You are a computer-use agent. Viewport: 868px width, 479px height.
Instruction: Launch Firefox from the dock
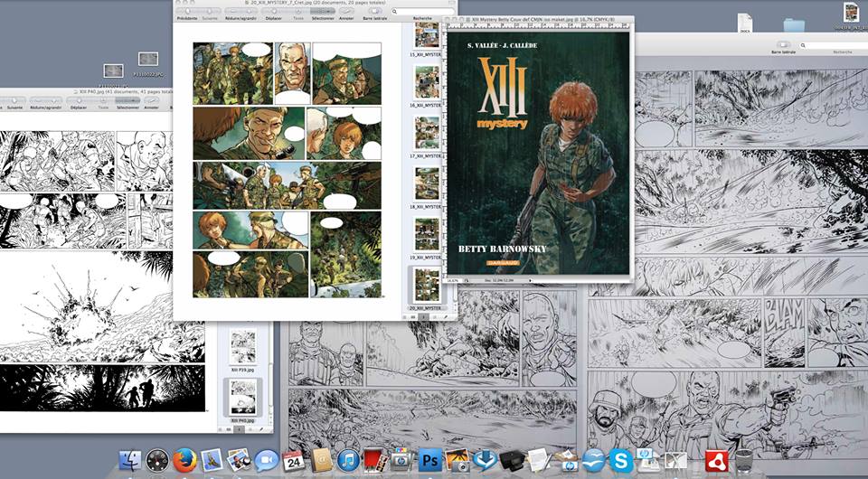(184, 460)
